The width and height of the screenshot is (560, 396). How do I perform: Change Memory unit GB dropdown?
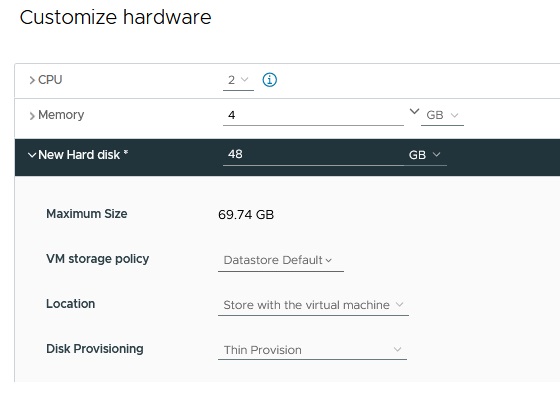coord(442,115)
